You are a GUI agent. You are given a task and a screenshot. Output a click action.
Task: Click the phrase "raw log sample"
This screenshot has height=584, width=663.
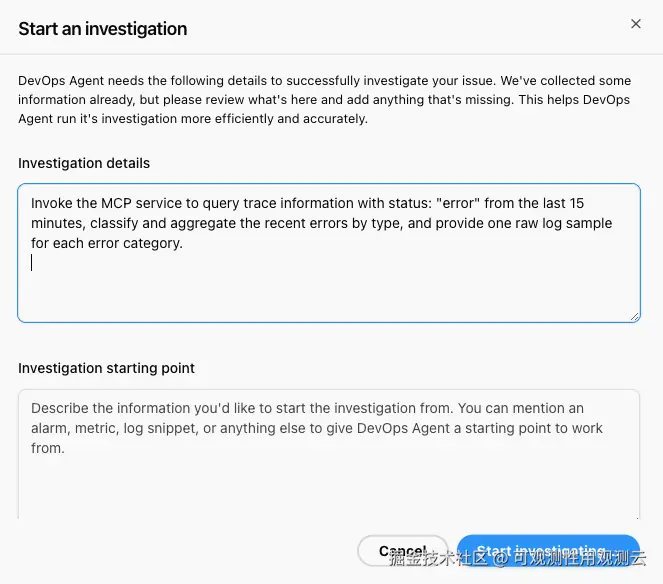[x=562, y=222]
